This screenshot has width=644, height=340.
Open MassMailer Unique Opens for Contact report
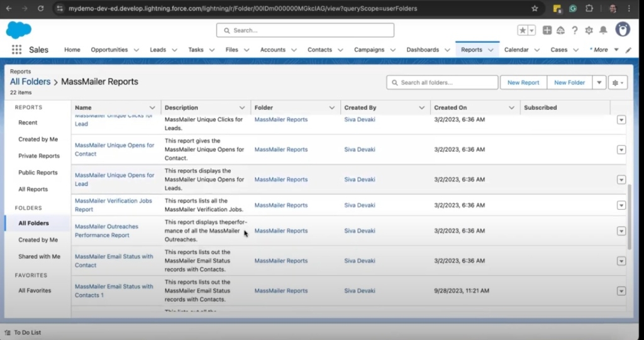[x=114, y=150]
